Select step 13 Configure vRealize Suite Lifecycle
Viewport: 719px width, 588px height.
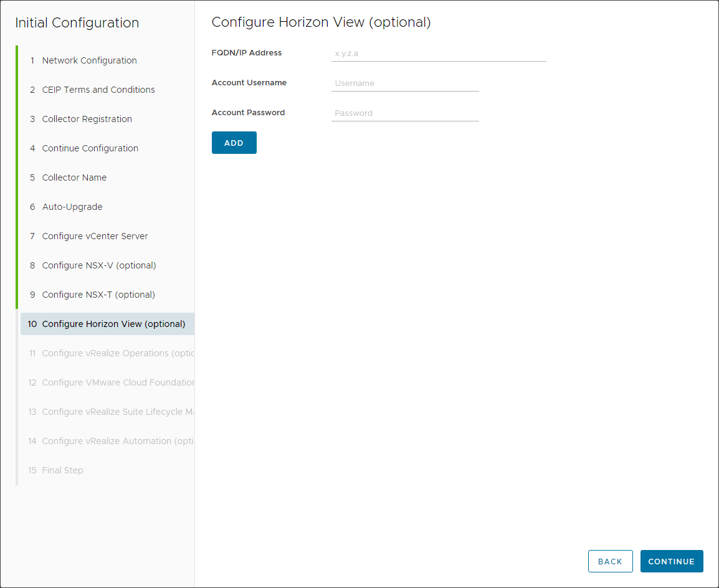pyautogui.click(x=107, y=412)
